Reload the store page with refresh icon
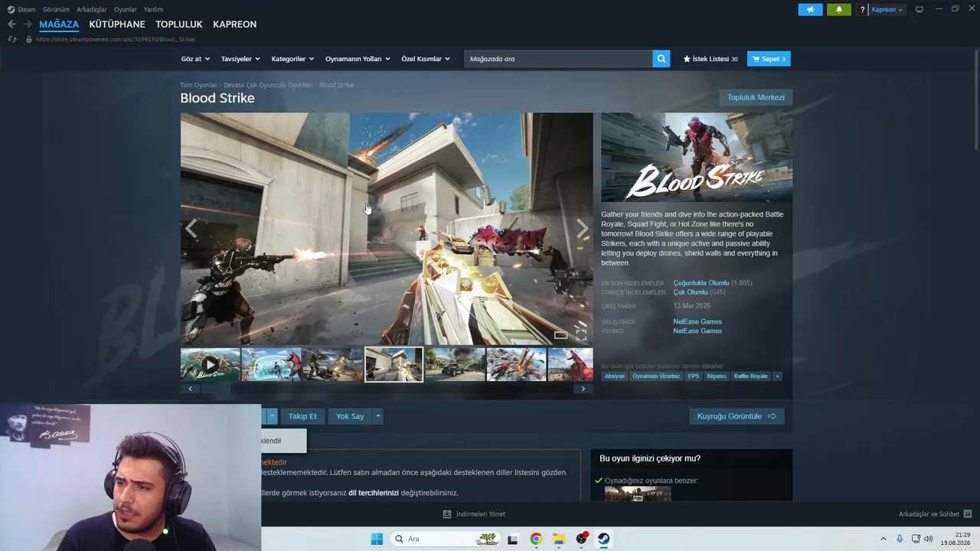Viewport: 980px width, 551px height. [11, 39]
